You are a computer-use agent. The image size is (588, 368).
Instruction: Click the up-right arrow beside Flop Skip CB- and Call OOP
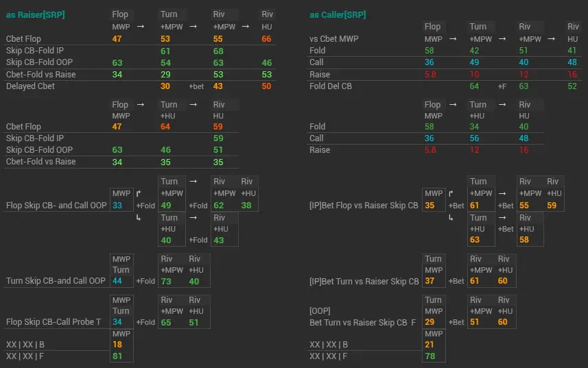pyautogui.click(x=139, y=194)
